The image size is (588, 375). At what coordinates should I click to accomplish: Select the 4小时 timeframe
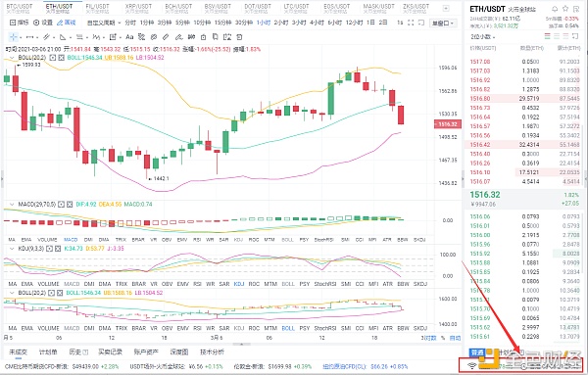pyautogui.click(x=317, y=23)
